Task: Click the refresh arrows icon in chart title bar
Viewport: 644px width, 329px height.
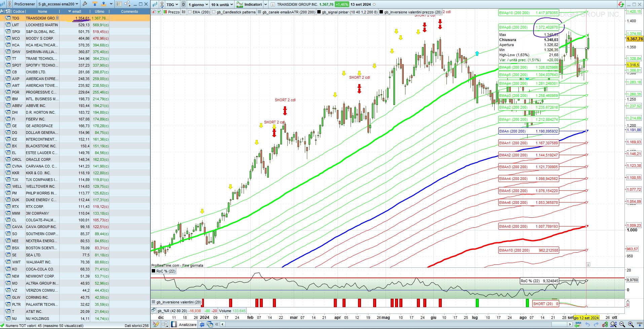Action: coord(621,4)
